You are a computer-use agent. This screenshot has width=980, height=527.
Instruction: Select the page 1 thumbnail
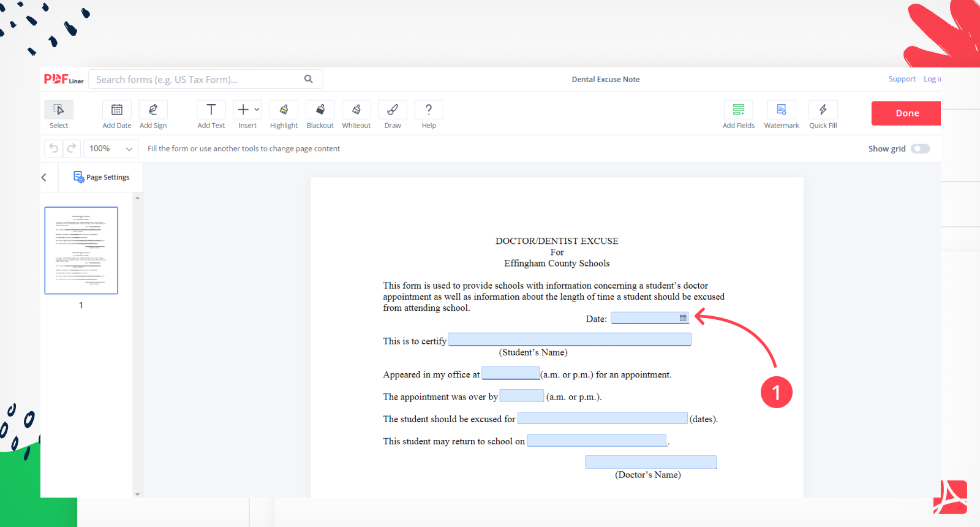point(81,251)
